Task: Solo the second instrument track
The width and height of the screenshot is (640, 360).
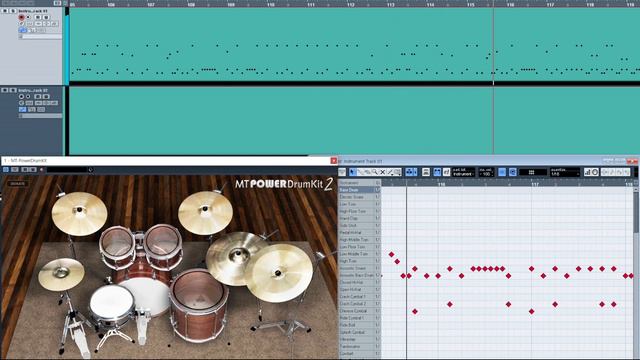Action: (x=13, y=90)
